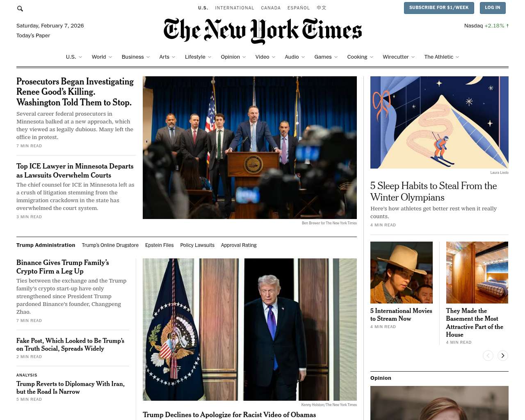Switch to the Canada edition

tap(271, 8)
